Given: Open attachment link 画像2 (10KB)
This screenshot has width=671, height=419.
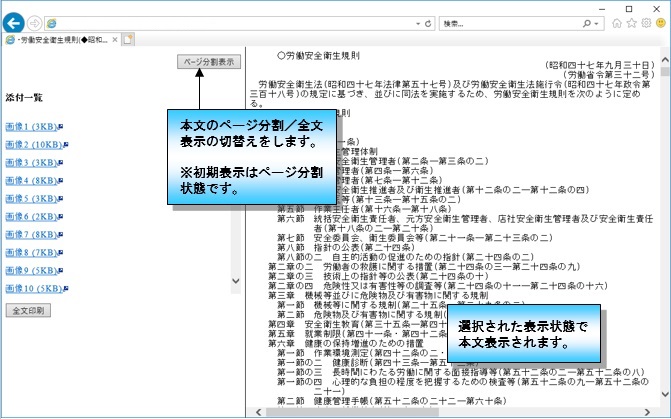Looking at the screenshot, I should [34, 145].
